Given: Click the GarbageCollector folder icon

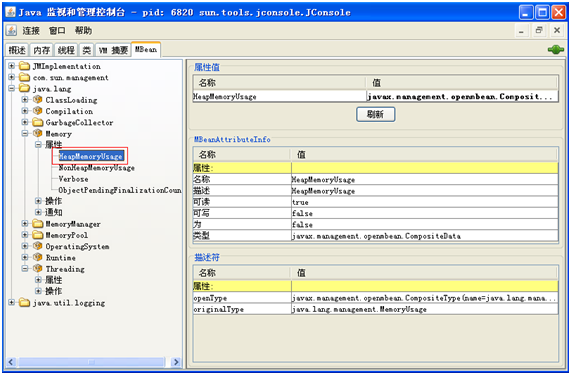Looking at the screenshot, I should pos(38,122).
